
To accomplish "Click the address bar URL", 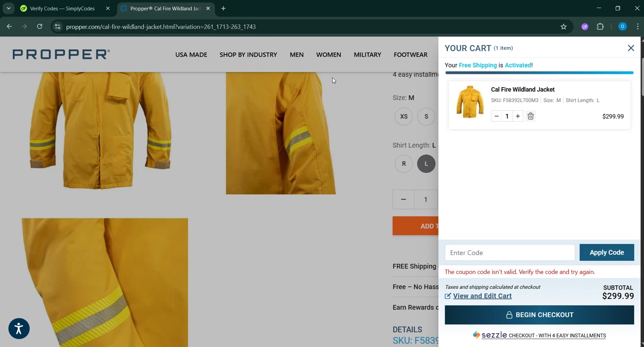I will (161, 27).
